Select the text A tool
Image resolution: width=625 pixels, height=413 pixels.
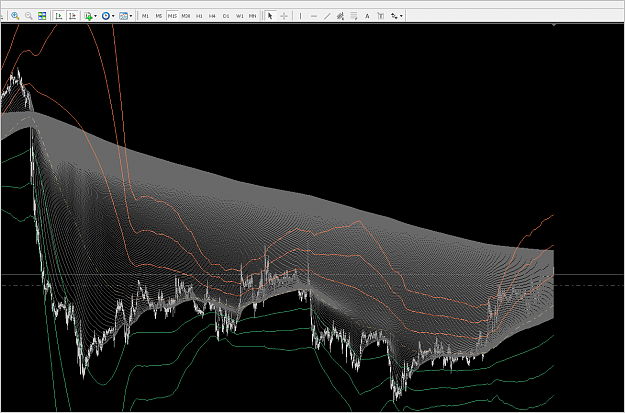coord(367,16)
